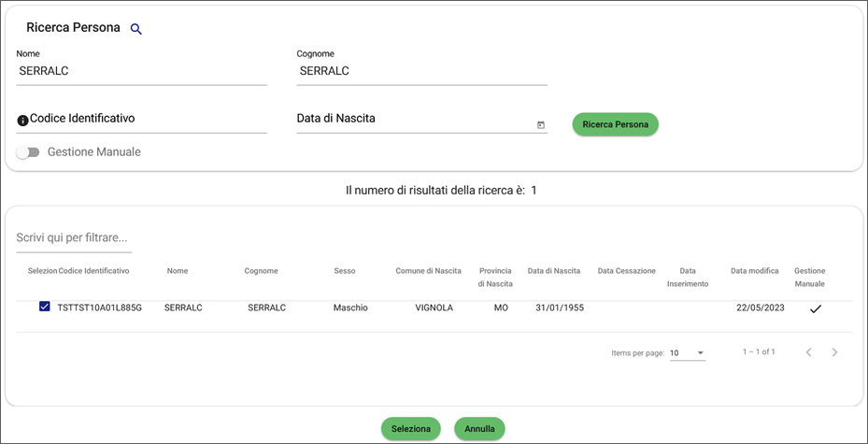This screenshot has height=444, width=868.
Task: Sort by the Cognome column header
Action: pyautogui.click(x=261, y=271)
